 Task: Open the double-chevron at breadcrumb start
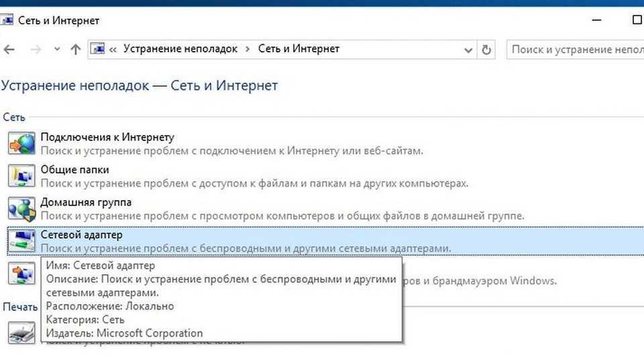pyautogui.click(x=113, y=49)
